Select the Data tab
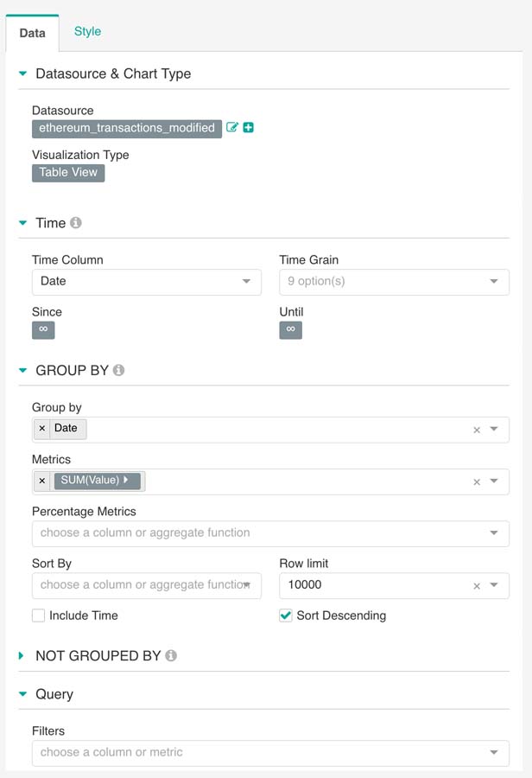Image resolution: width=532 pixels, height=778 pixels. pos(33,34)
